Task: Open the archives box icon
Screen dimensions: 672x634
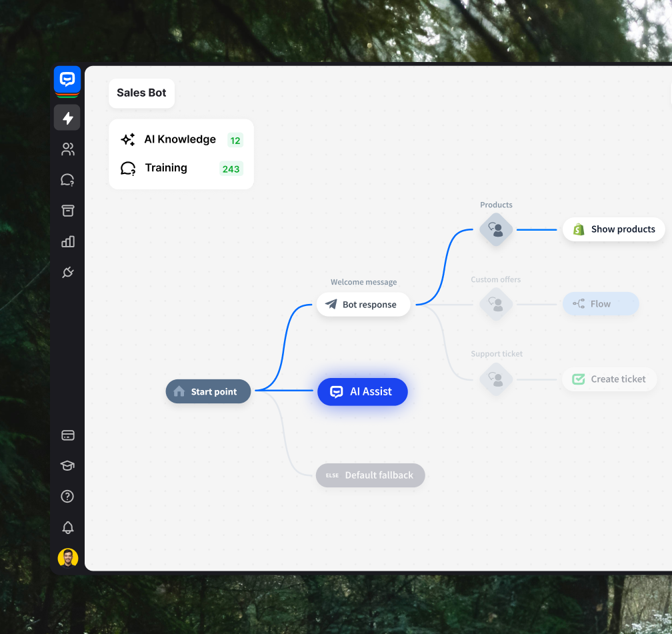Action: (68, 211)
